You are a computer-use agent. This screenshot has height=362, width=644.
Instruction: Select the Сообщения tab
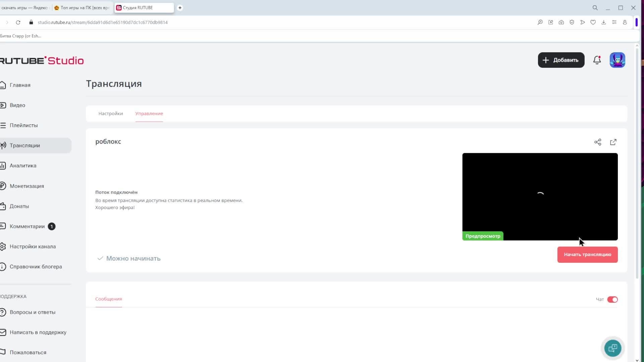pyautogui.click(x=108, y=299)
